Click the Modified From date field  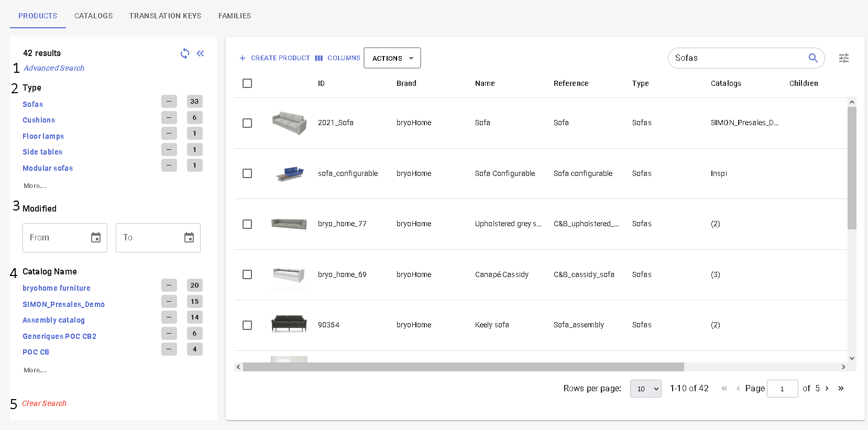(65, 238)
